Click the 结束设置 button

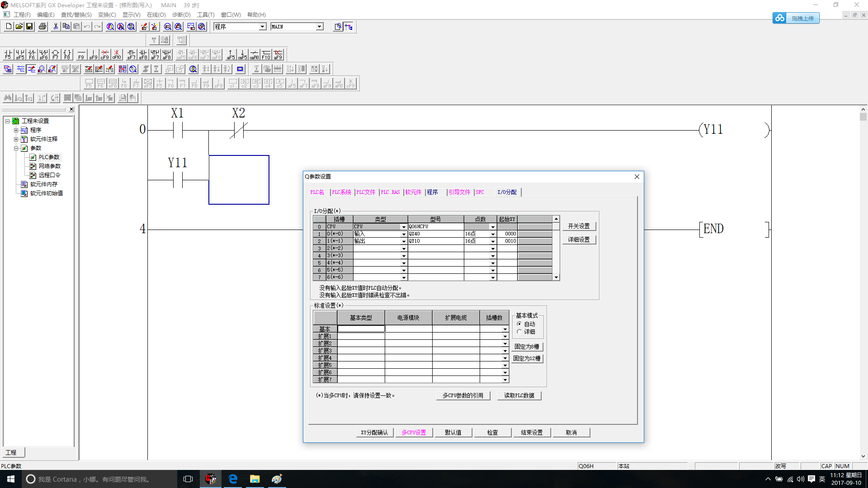pos(532,432)
